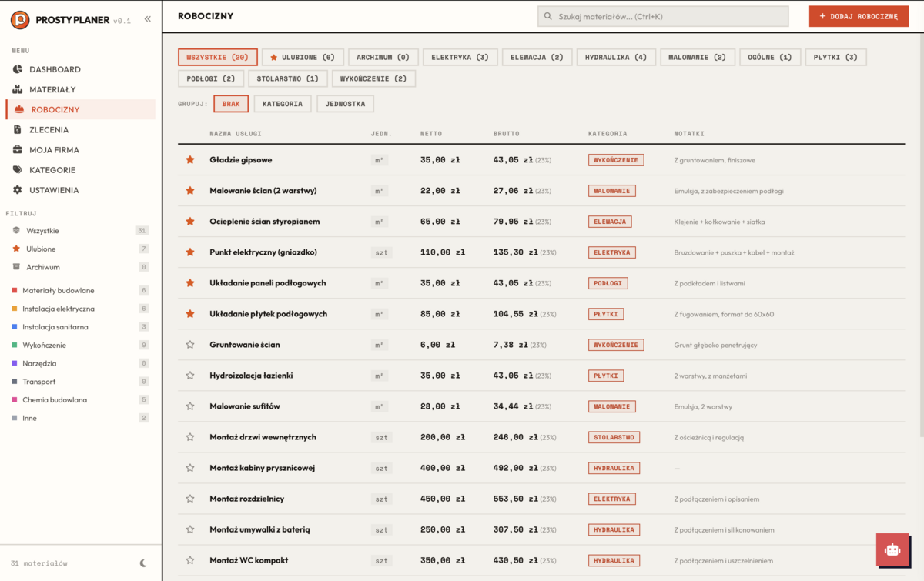Collapse the sidebar with the double chevron
924x581 pixels.
click(148, 19)
